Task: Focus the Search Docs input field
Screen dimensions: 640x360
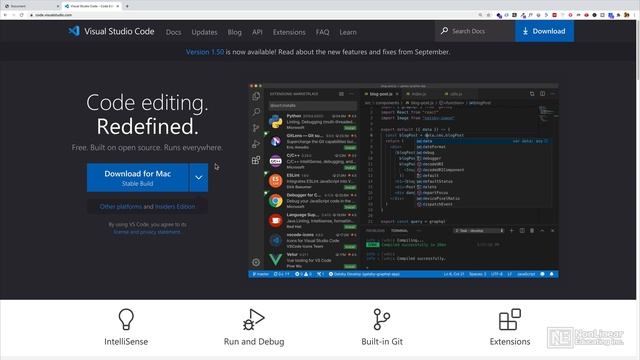Action: [475, 31]
